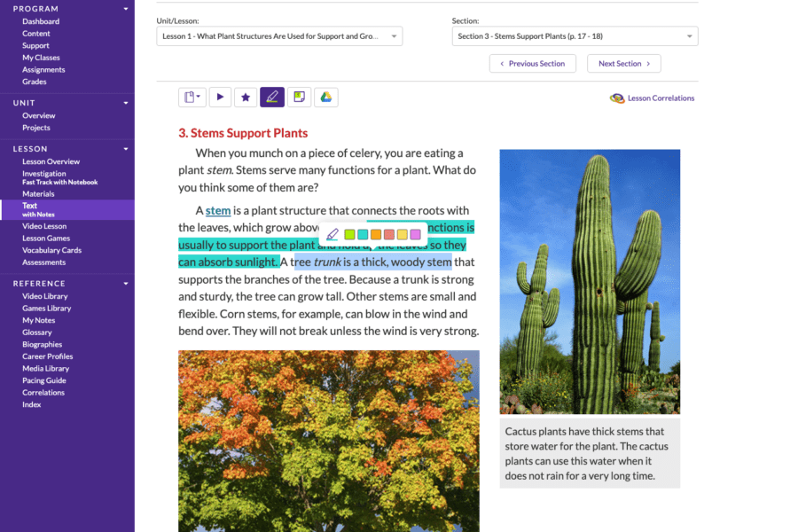798x532 pixels.
Task: Open Video Library in sidebar
Action: (x=45, y=296)
